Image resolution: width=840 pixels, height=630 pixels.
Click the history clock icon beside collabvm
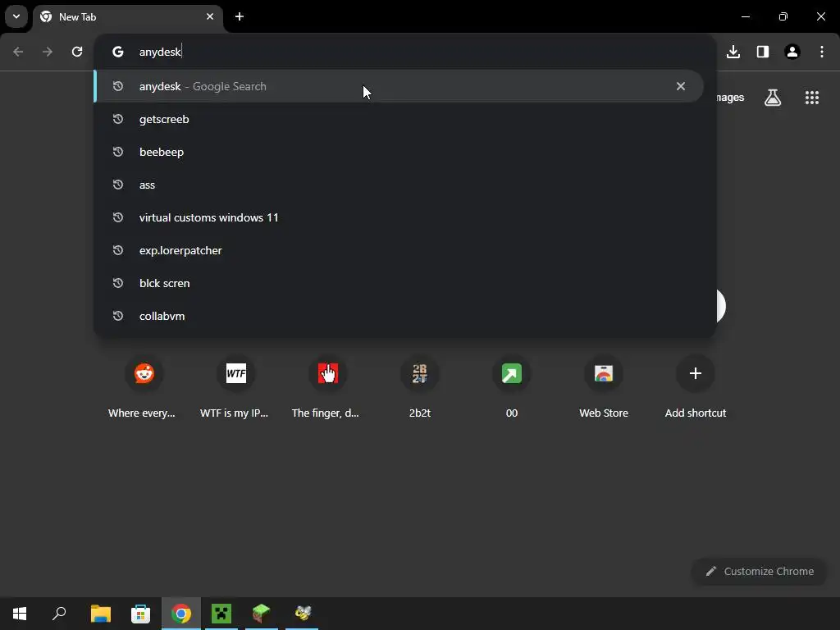pyautogui.click(x=118, y=316)
